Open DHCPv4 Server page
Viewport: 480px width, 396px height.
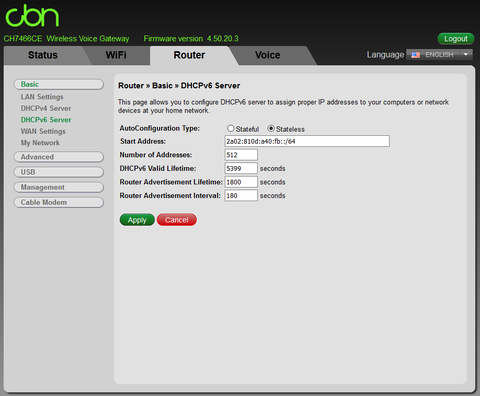pos(46,108)
